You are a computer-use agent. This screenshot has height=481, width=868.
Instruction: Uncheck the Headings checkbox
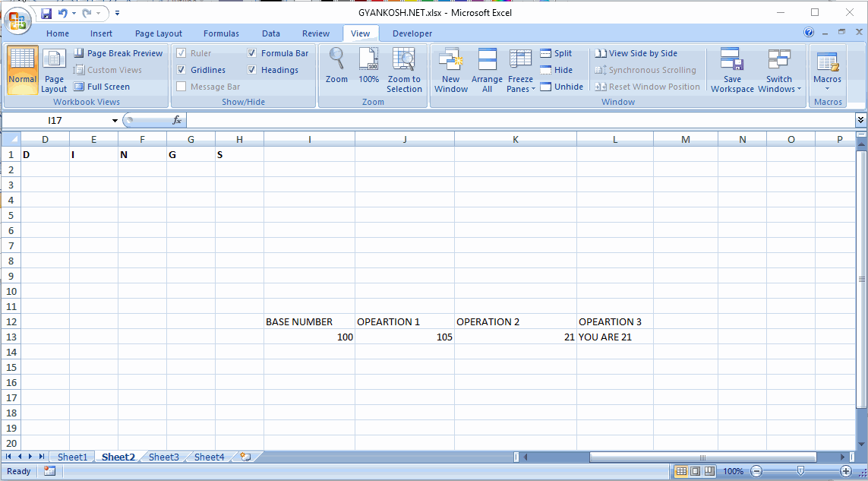tap(251, 69)
